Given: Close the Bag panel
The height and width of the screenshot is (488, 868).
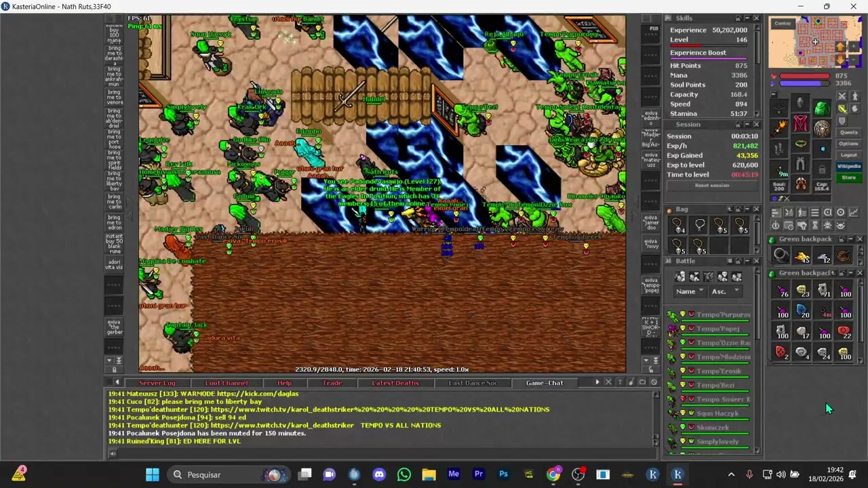Looking at the screenshot, I should tap(756, 209).
